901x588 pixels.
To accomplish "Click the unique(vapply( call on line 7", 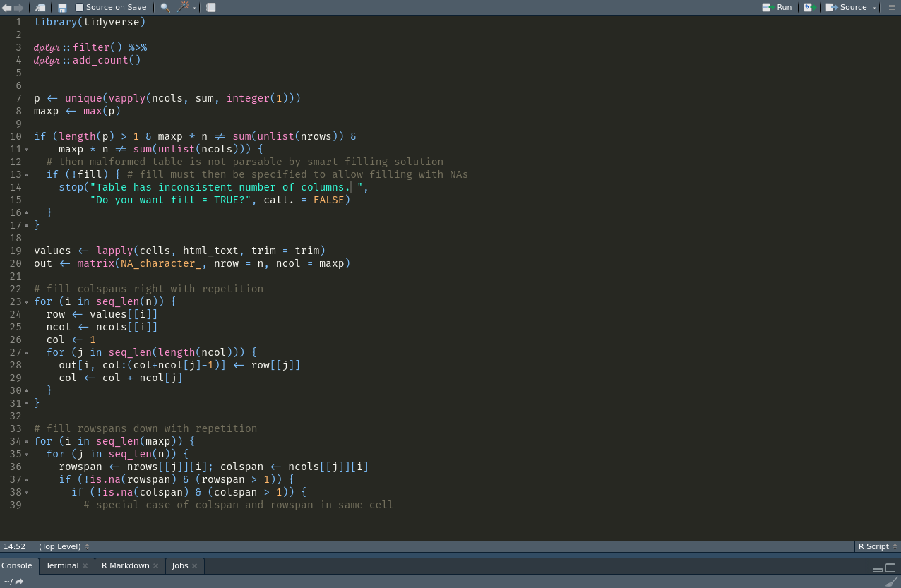I will [x=108, y=98].
